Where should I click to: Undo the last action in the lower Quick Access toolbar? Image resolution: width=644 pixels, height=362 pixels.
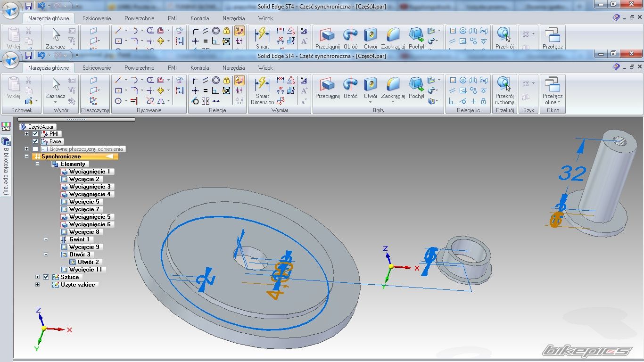tap(41, 56)
